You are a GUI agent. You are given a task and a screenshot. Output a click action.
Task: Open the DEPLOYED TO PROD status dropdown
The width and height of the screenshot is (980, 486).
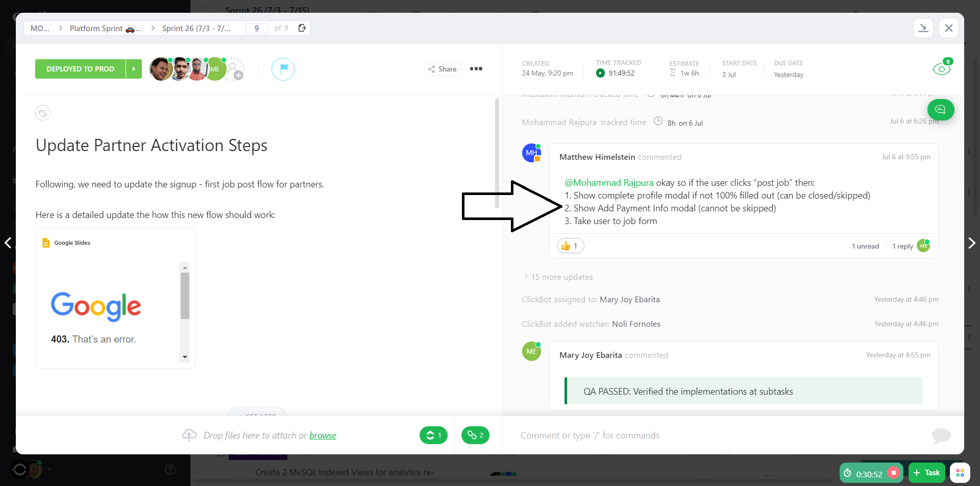tap(80, 69)
